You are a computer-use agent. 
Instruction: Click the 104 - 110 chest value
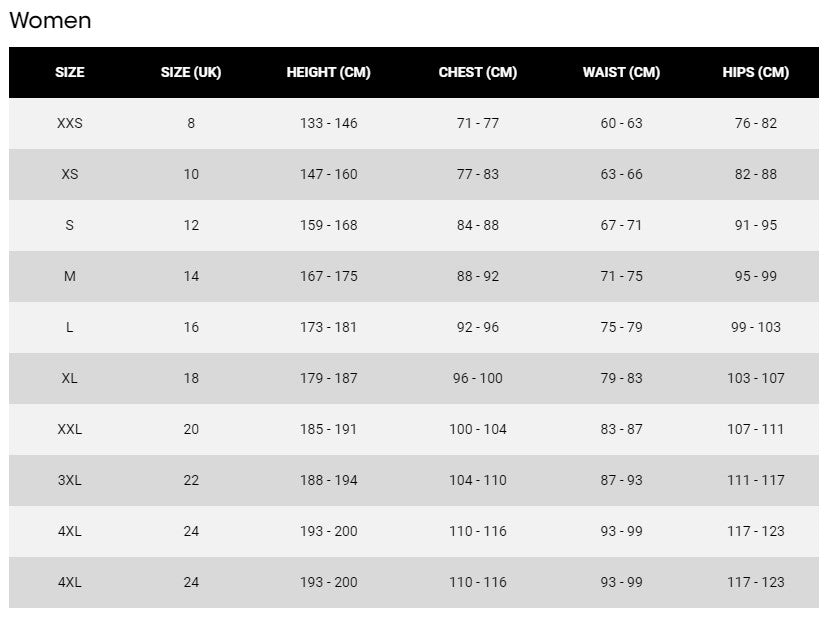[x=478, y=480]
